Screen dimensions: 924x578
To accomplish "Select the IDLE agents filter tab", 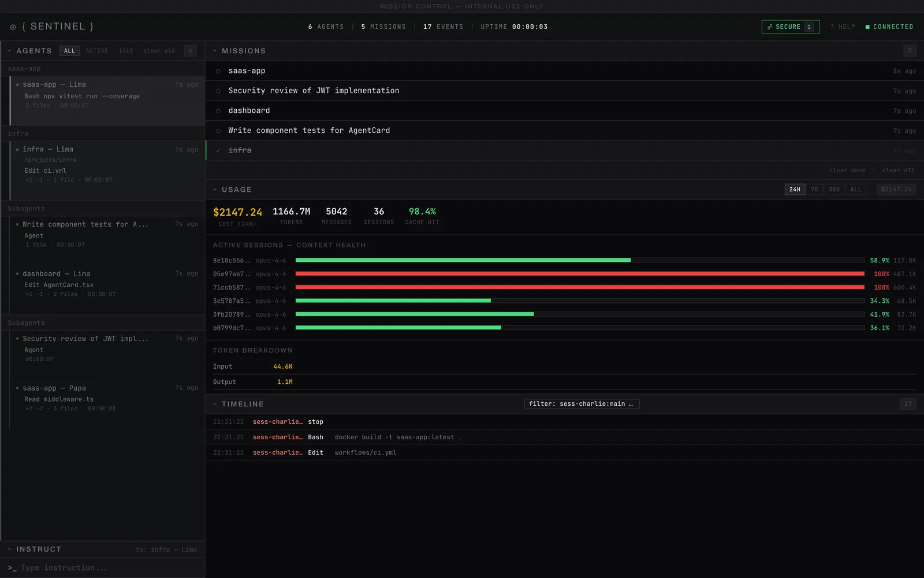I will click(x=126, y=51).
